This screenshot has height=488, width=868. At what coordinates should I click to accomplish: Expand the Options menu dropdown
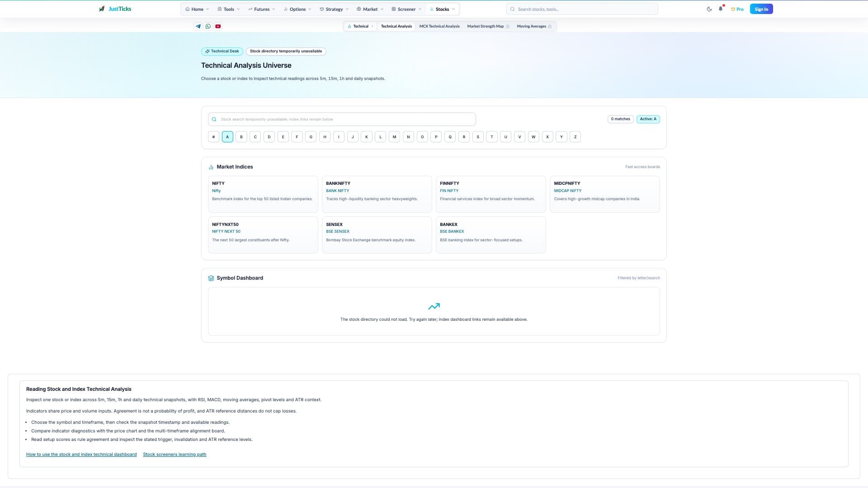pos(297,9)
